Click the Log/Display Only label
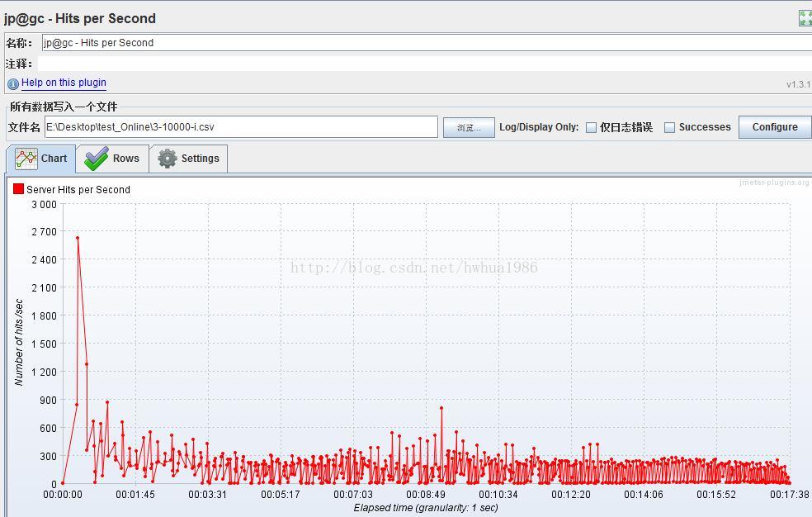 click(x=539, y=127)
